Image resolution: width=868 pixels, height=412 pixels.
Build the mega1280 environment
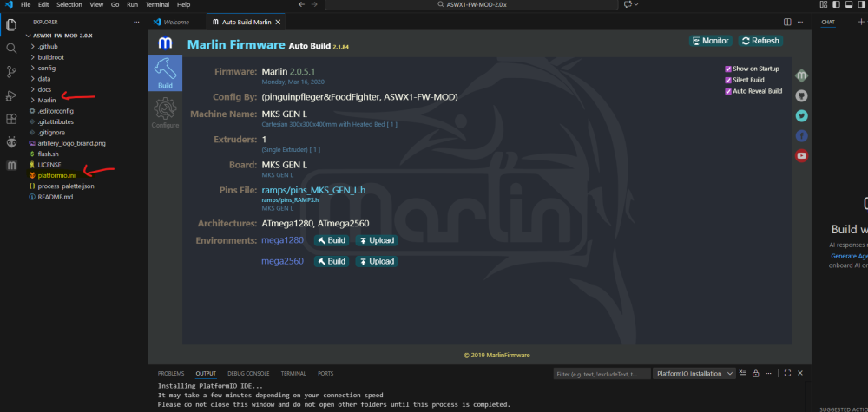332,240
